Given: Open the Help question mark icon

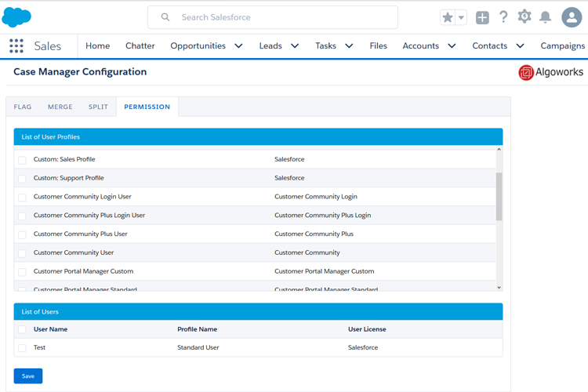Looking at the screenshot, I should click(503, 17).
